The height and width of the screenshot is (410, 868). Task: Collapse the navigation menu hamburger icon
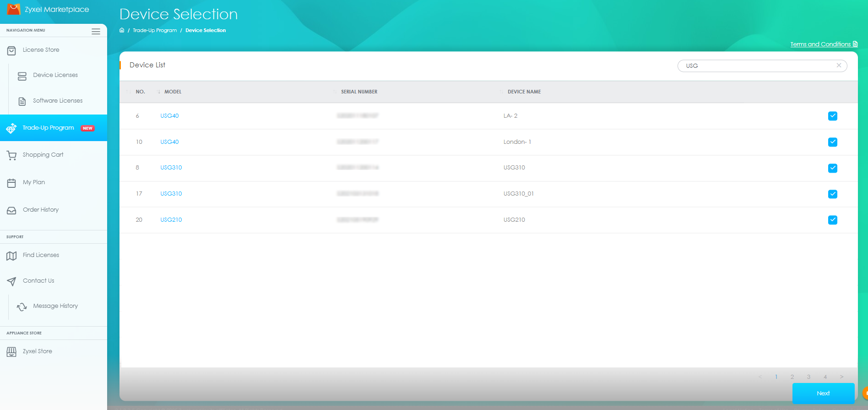[96, 31]
